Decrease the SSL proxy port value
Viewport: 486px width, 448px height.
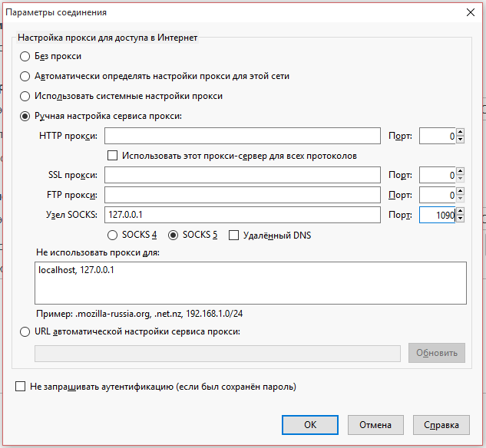460,180
